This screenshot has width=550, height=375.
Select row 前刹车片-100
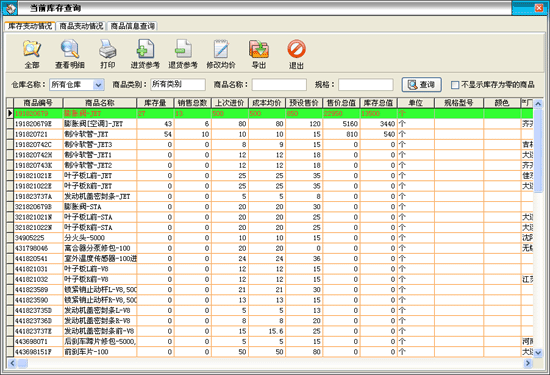point(270,352)
